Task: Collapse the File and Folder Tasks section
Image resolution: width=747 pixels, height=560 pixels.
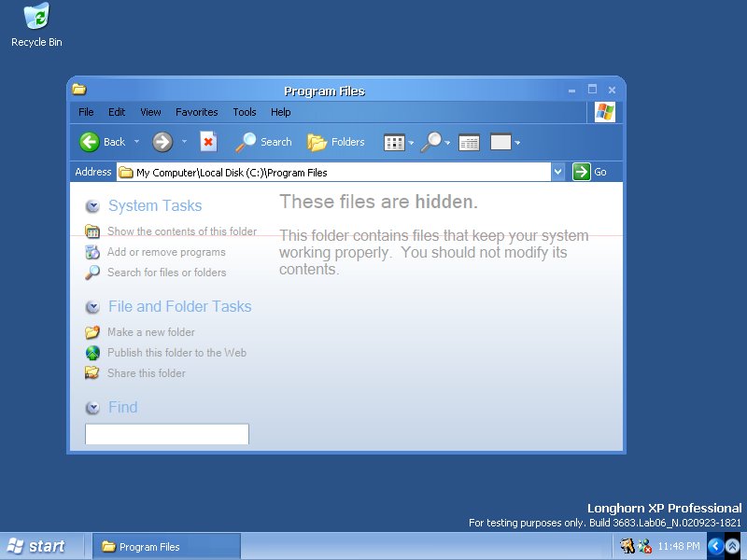Action: (x=92, y=307)
